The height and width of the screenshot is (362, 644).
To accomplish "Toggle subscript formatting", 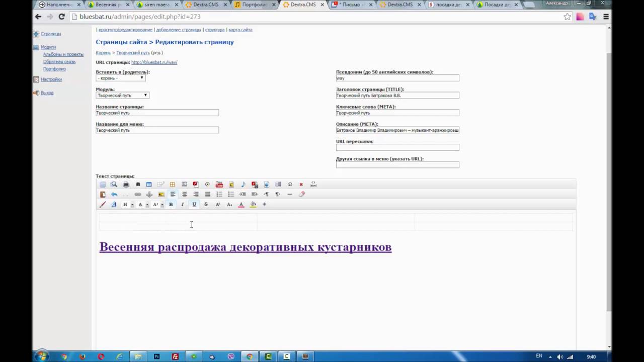I will click(x=229, y=205).
